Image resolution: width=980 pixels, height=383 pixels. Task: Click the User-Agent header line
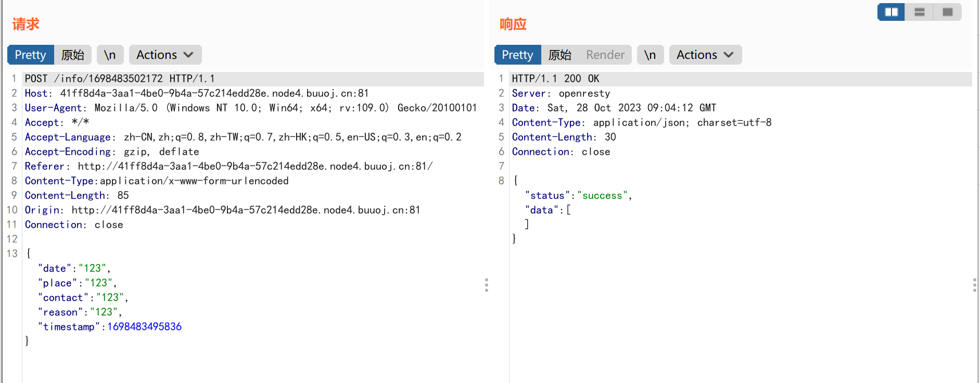point(251,108)
